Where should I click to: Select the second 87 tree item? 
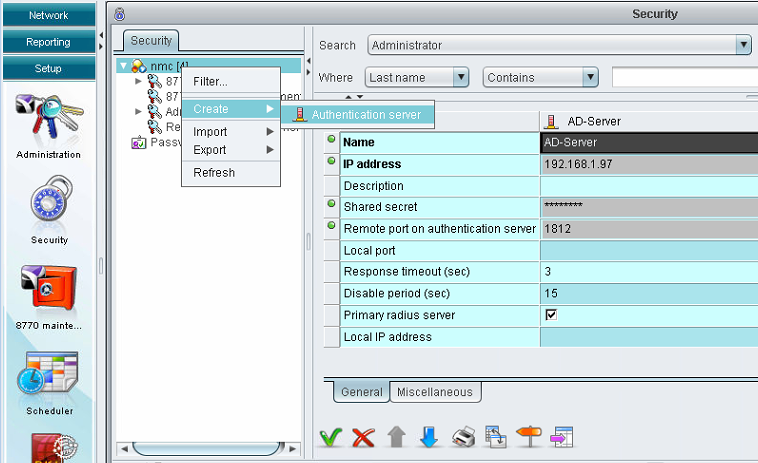164,97
